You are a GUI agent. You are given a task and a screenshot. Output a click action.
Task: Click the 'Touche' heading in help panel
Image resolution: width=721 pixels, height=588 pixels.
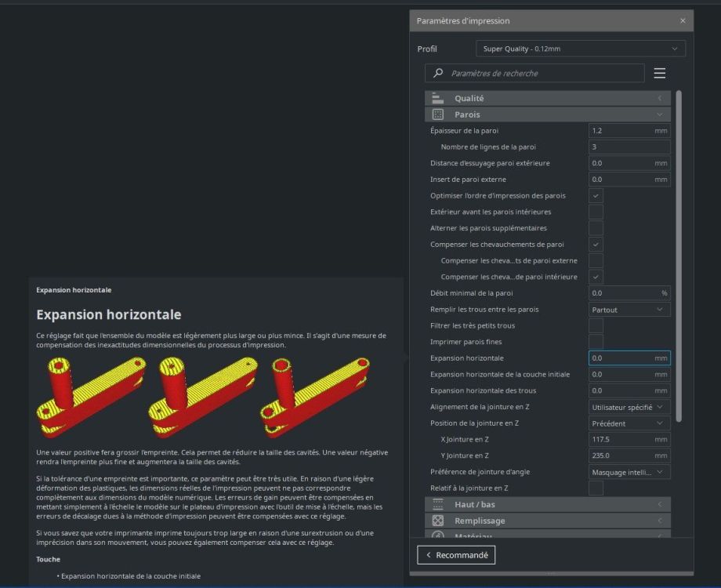point(49,560)
